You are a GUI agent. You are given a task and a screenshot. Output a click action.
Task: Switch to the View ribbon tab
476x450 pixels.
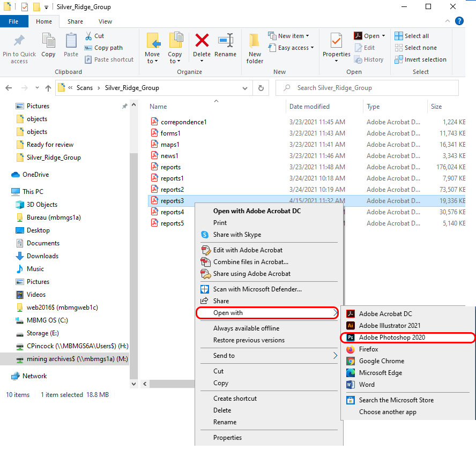pos(105,21)
